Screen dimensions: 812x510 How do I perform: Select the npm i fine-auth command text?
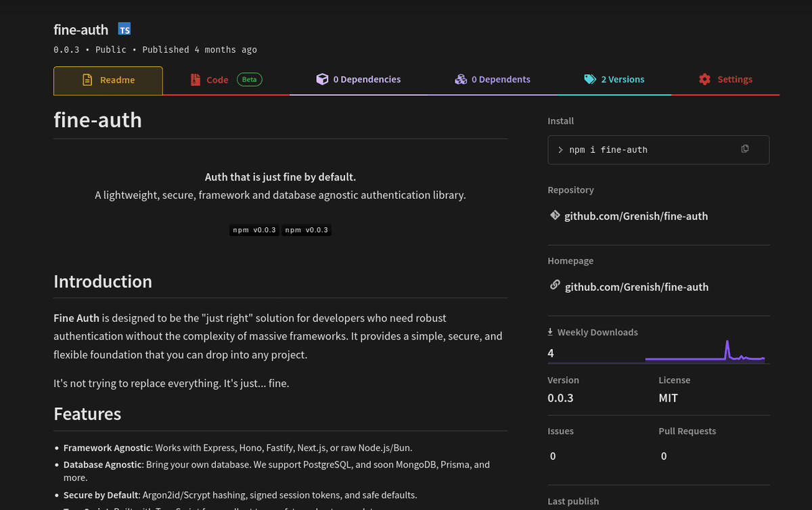608,149
